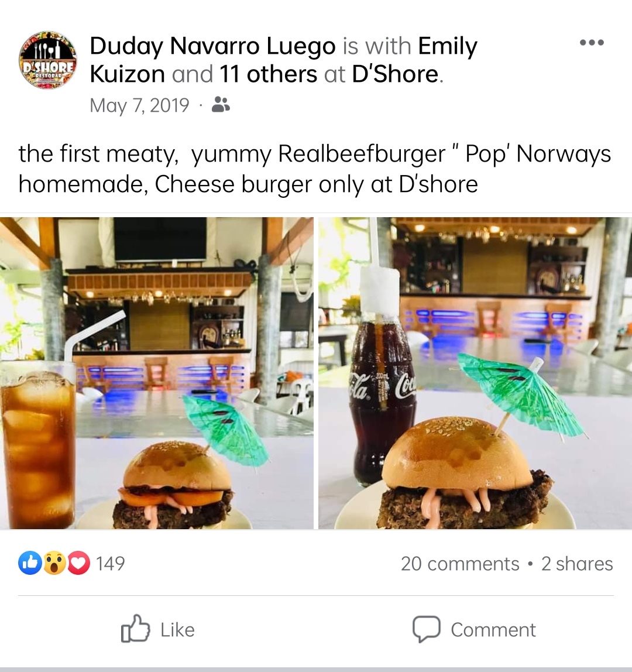
Task: Click the friends audience privacy icon
Action: [x=221, y=105]
